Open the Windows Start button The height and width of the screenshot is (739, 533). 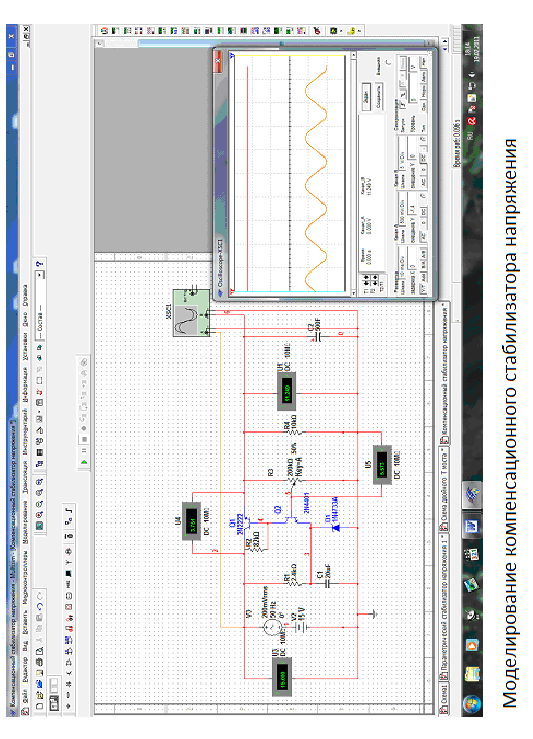click(x=471, y=704)
